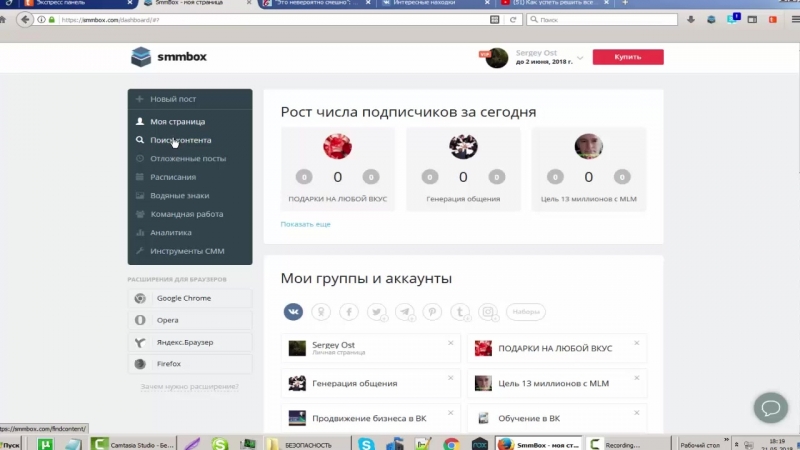Screen dimensions: 800x450
Task: Select the Tumblr network filter icon
Action: tap(460, 312)
